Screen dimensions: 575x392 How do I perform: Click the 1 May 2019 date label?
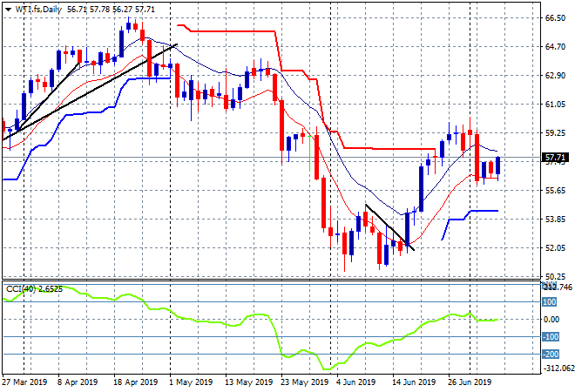click(x=191, y=382)
